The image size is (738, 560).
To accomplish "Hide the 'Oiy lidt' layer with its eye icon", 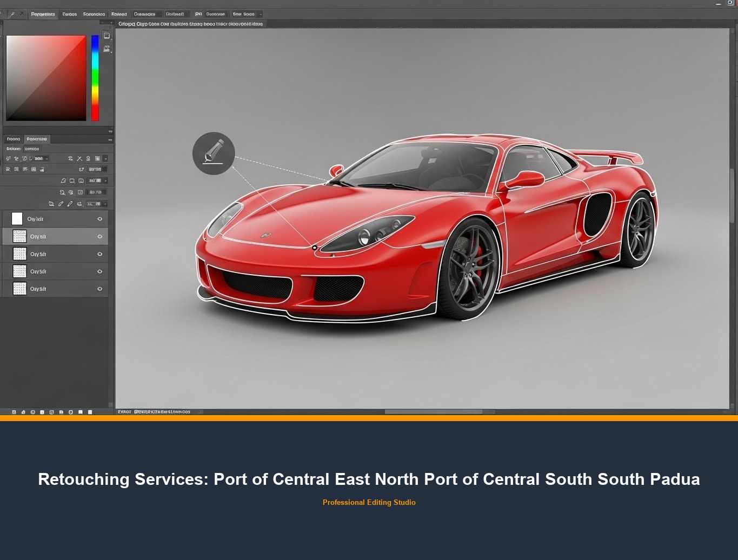I will (x=99, y=219).
